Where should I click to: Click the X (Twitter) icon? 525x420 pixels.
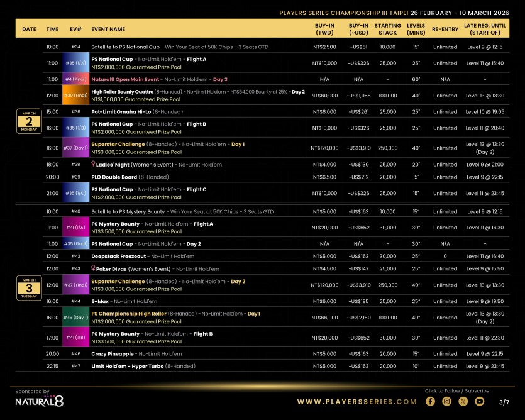(x=463, y=401)
